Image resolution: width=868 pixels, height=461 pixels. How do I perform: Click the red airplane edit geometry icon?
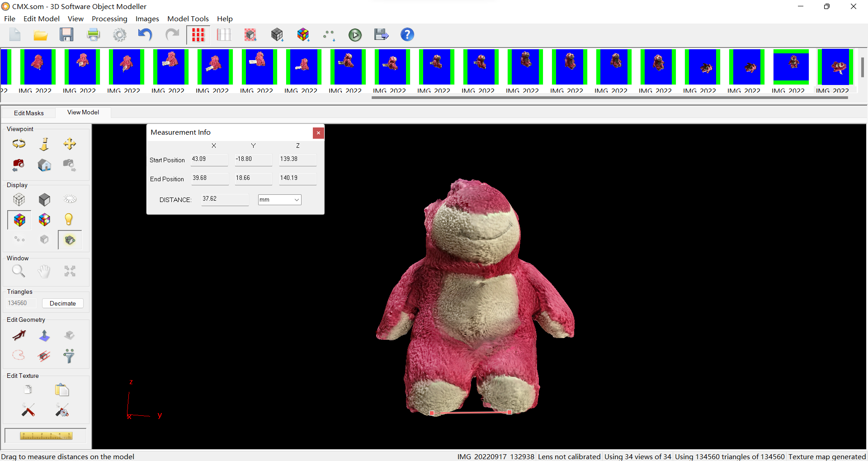19,335
